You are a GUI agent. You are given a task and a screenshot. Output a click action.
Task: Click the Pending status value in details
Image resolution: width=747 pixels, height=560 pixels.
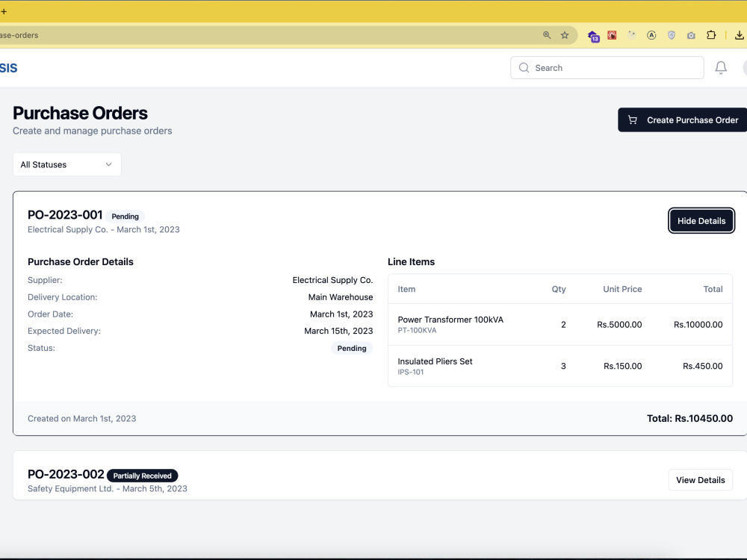coord(352,348)
